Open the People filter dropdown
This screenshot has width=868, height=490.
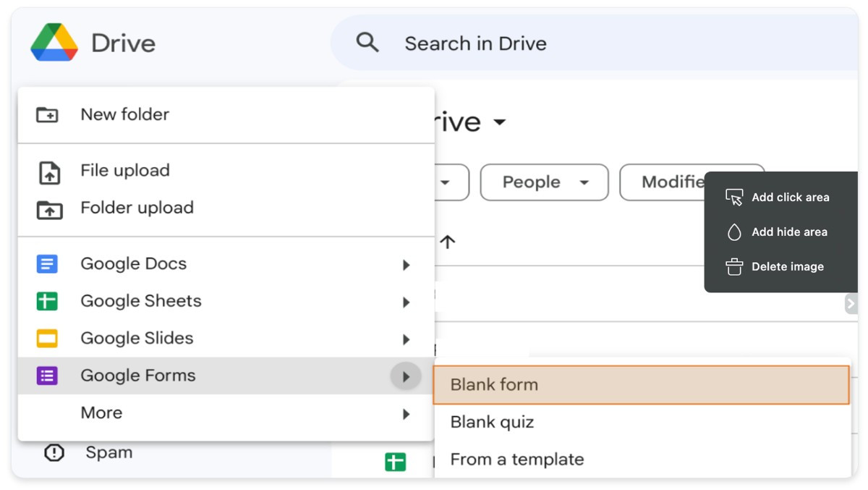pyautogui.click(x=544, y=182)
